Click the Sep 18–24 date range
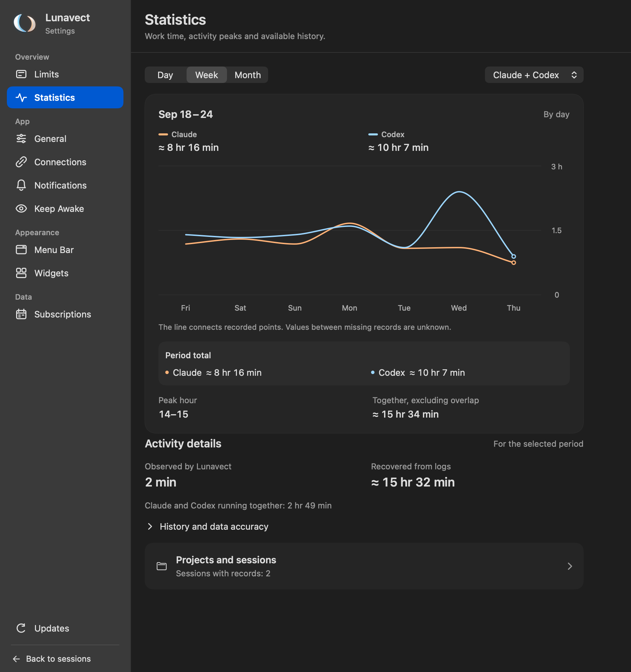 tap(186, 114)
